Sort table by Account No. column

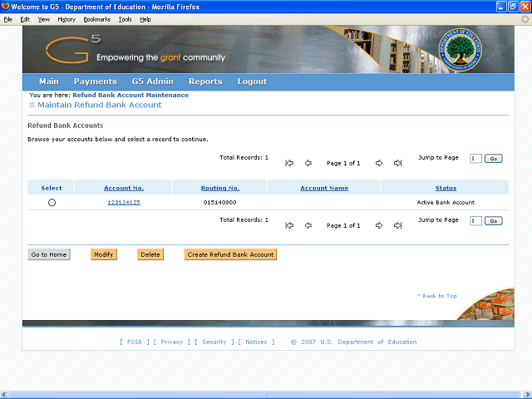[x=124, y=188]
